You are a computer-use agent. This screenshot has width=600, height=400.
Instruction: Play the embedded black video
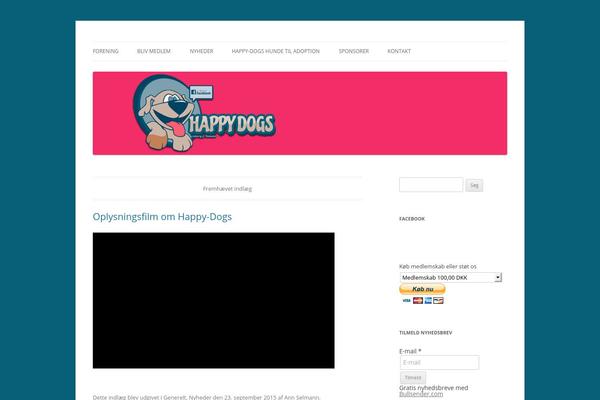coord(214,300)
